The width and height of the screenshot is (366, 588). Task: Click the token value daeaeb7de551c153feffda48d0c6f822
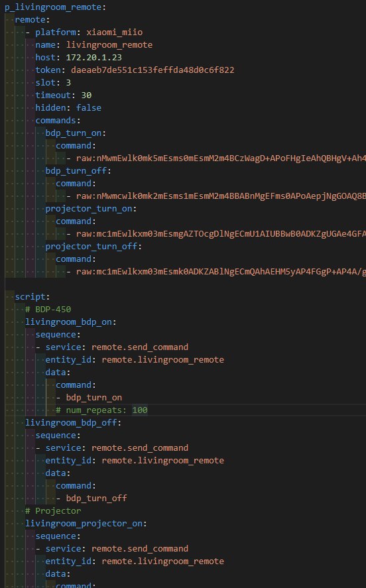pos(152,70)
